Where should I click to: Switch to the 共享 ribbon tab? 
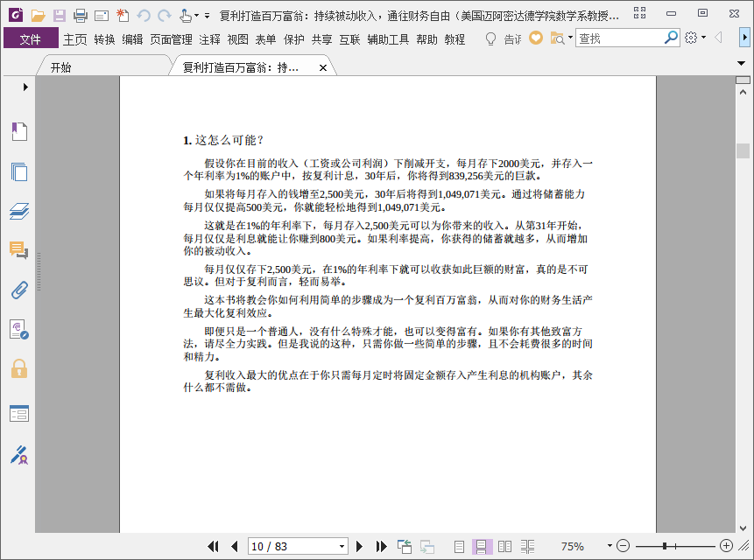[321, 39]
